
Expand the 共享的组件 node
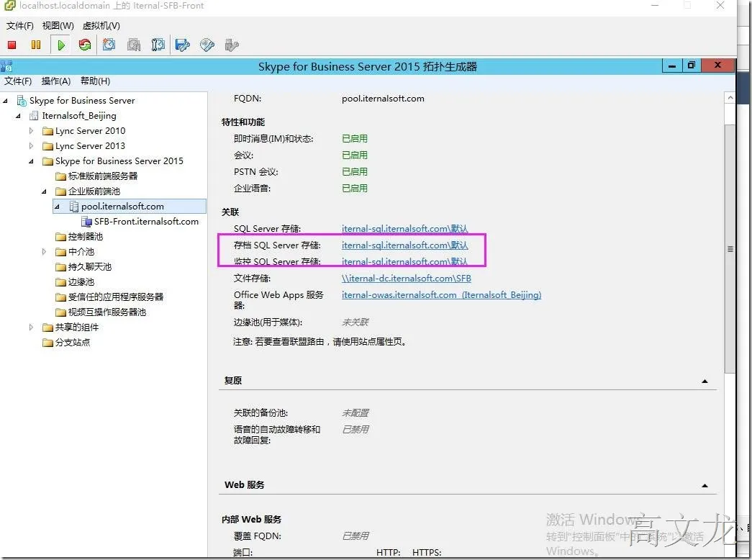(x=31, y=327)
